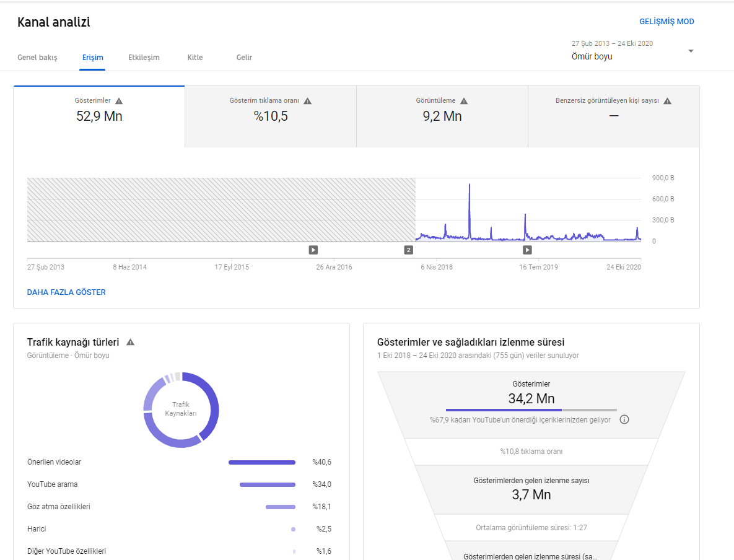The height and width of the screenshot is (560, 734).
Task: Select Benzersiz görüntüleyen kişi sayısı card
Action: (614, 116)
